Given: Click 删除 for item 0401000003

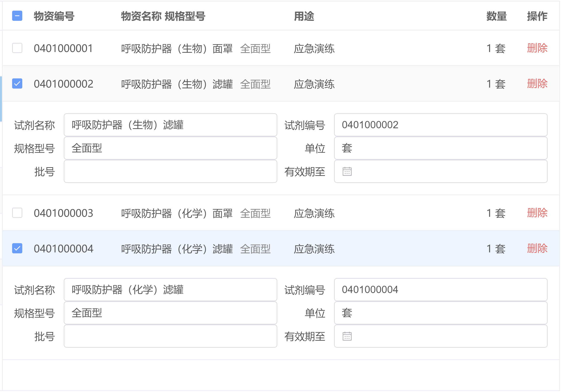Looking at the screenshot, I should click(x=537, y=213).
